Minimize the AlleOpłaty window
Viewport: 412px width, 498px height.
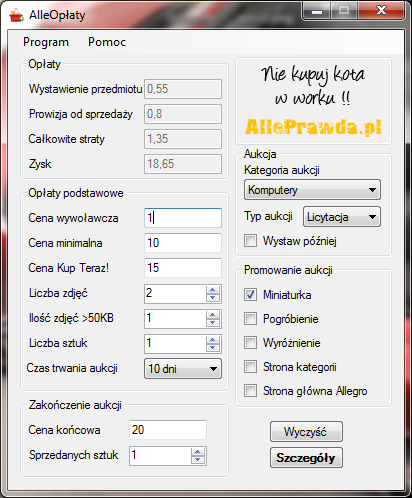pos(317,11)
